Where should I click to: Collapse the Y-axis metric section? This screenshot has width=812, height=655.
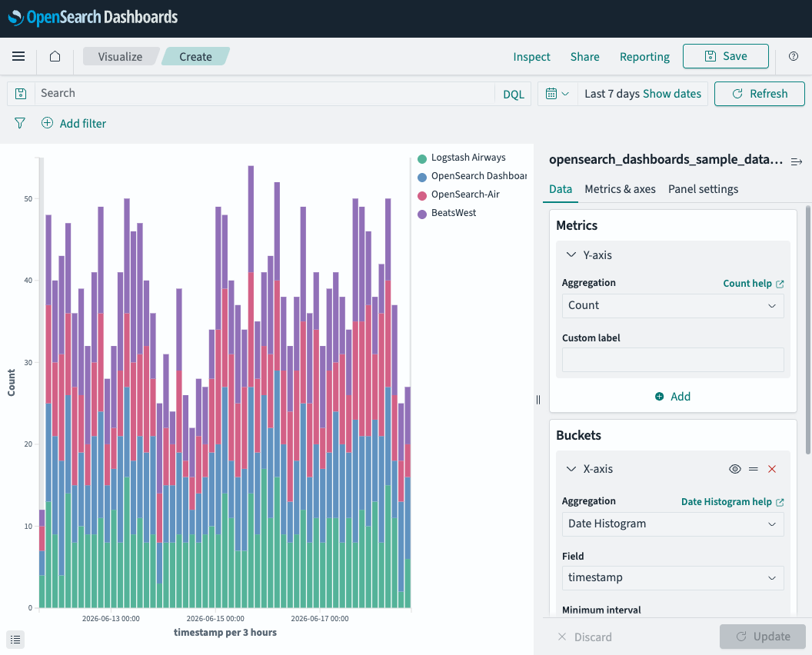(571, 254)
